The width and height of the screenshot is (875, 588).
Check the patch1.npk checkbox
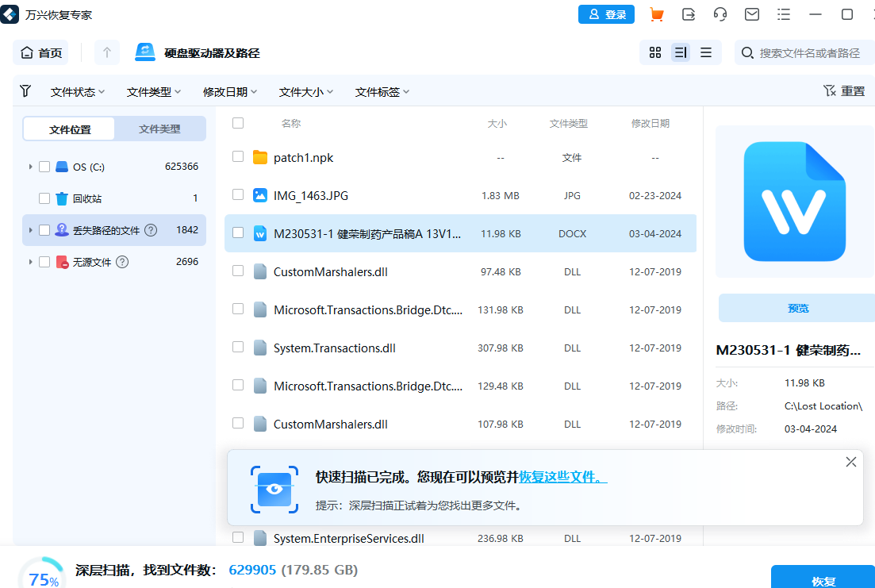pos(237,157)
